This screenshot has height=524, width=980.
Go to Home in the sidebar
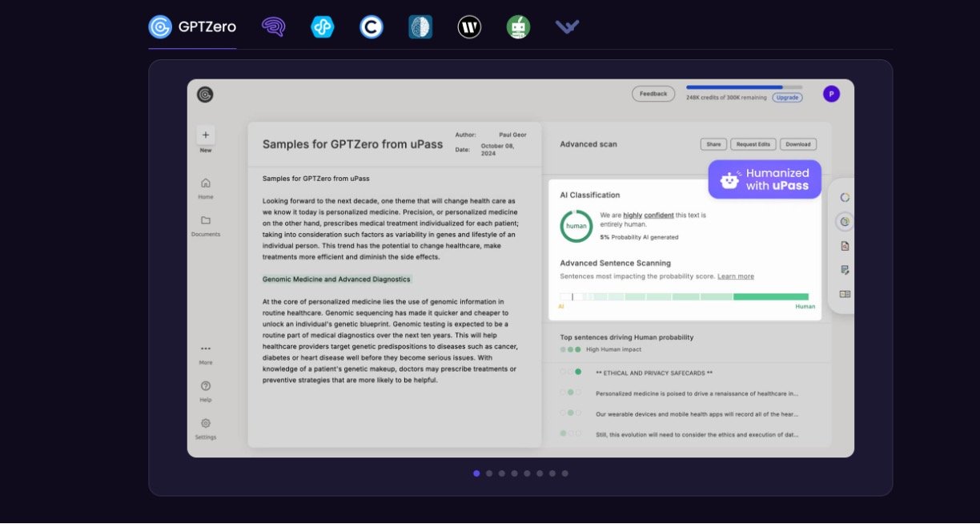206,187
